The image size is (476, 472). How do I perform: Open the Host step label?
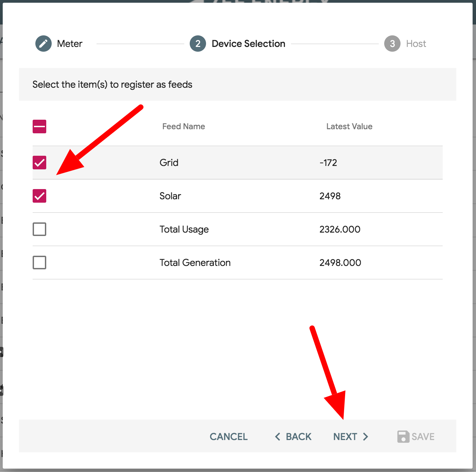click(416, 44)
